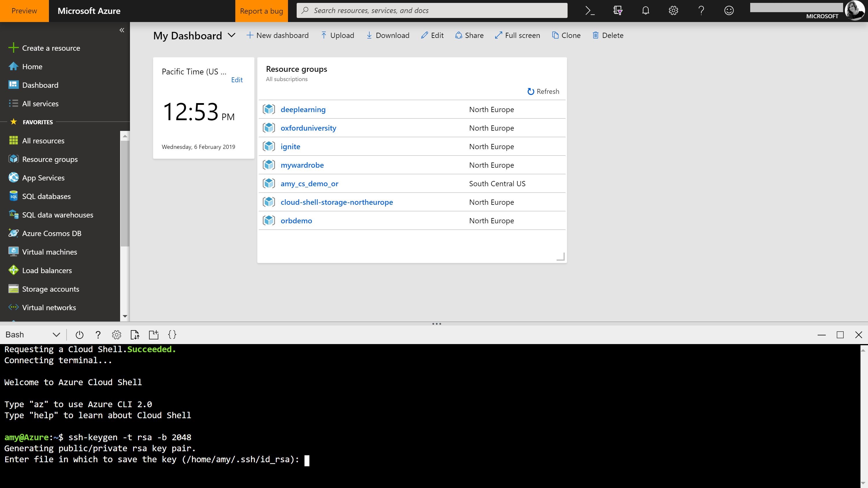Send feedback via the smiley icon
Viewport: 868px width, 488px height.
pyautogui.click(x=729, y=11)
